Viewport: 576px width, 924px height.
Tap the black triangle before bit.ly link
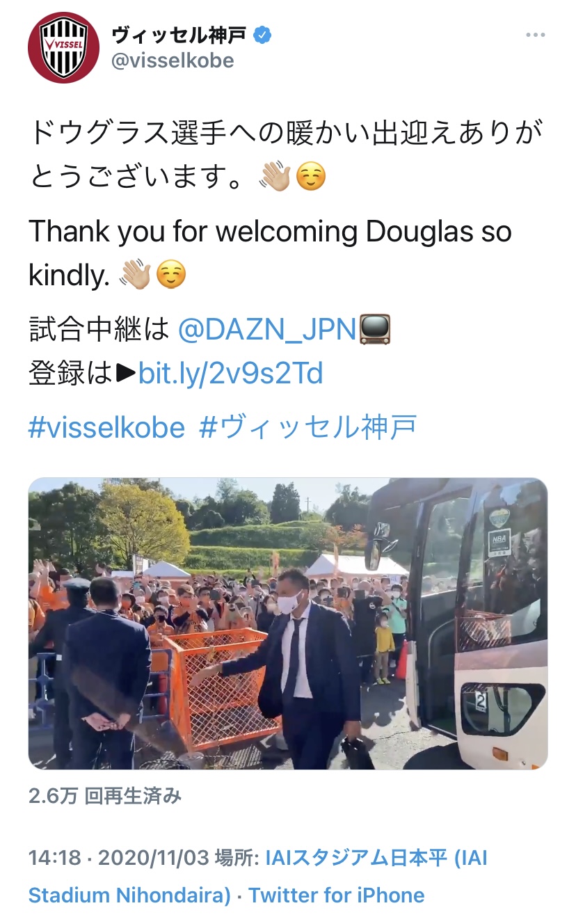pos(125,374)
